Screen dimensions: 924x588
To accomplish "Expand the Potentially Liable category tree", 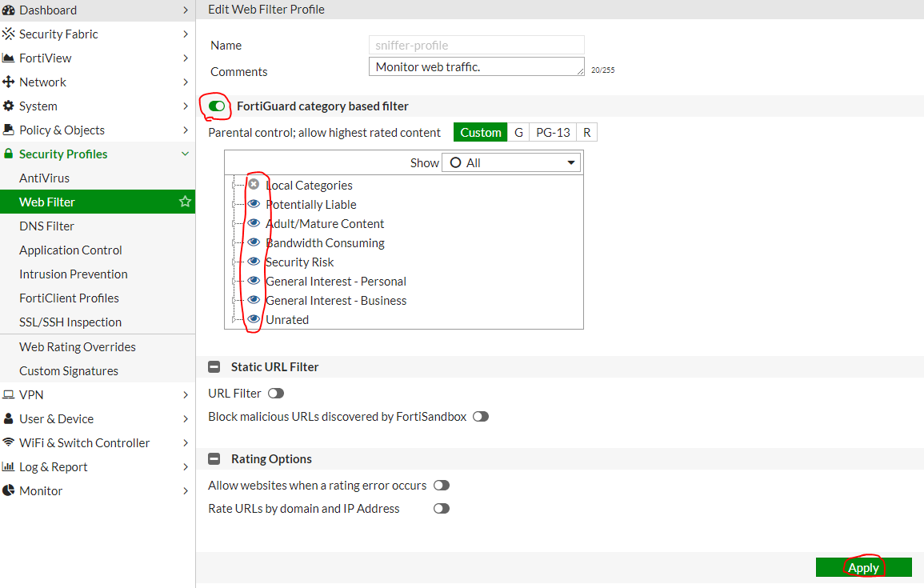I will [234, 205].
